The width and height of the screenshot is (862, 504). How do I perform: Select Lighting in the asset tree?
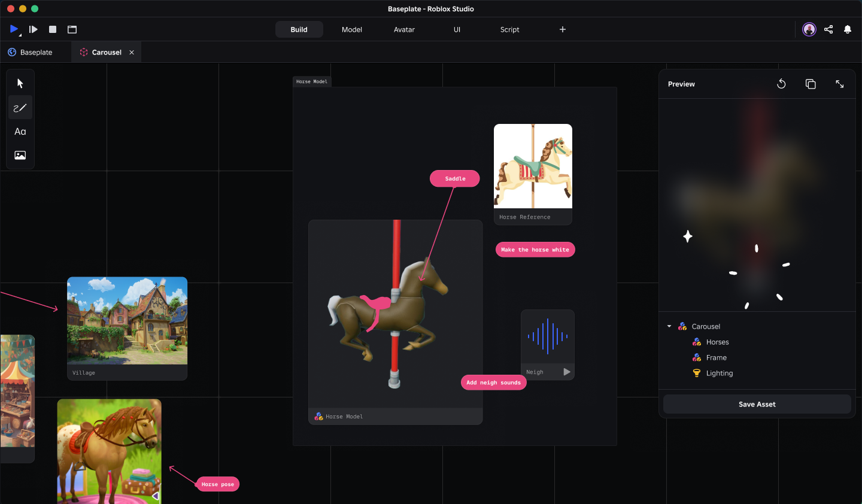point(720,373)
